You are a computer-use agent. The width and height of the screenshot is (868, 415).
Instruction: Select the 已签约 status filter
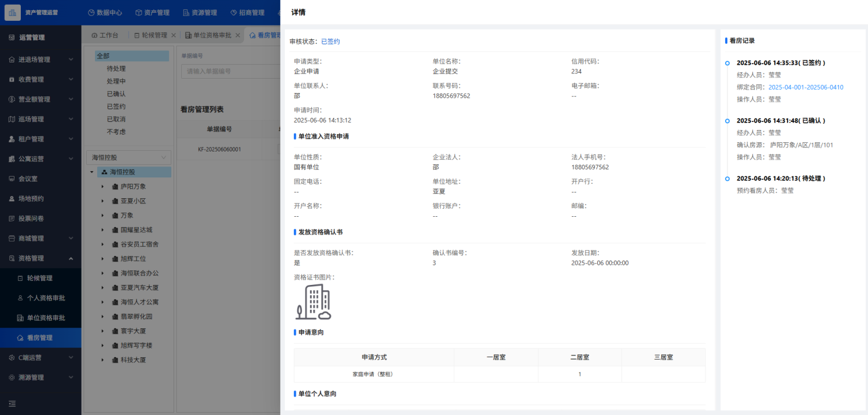(116, 107)
